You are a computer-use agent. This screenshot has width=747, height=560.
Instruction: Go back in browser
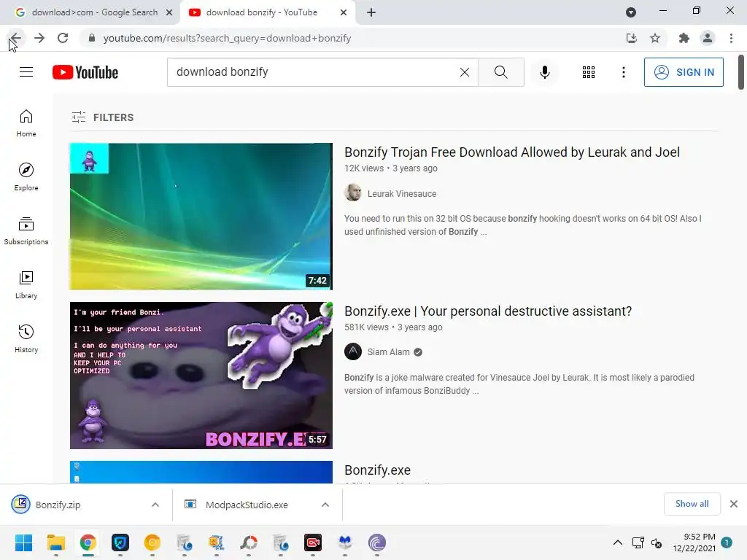[15, 38]
